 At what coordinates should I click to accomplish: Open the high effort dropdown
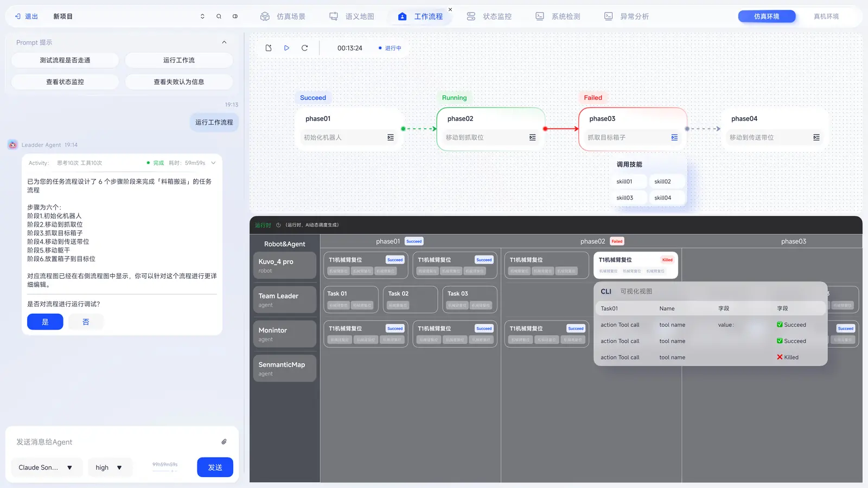pos(110,467)
